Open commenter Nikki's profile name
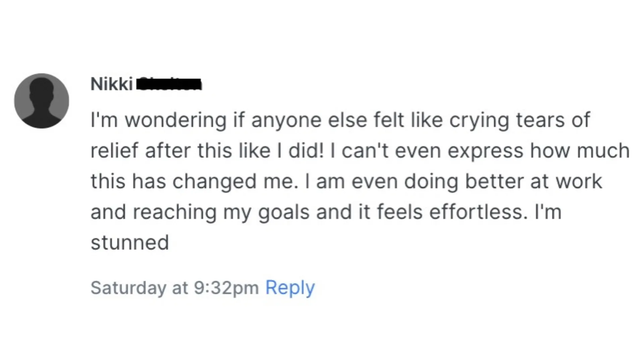 coord(112,84)
